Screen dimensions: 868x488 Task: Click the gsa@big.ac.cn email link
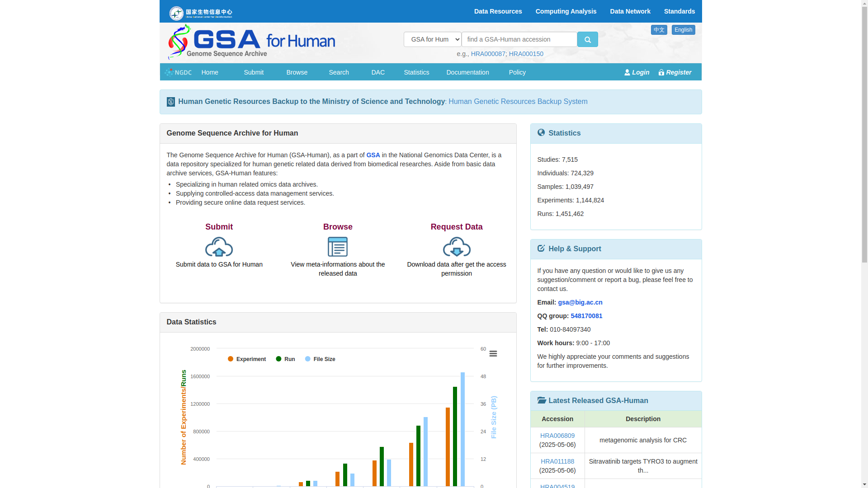(580, 302)
